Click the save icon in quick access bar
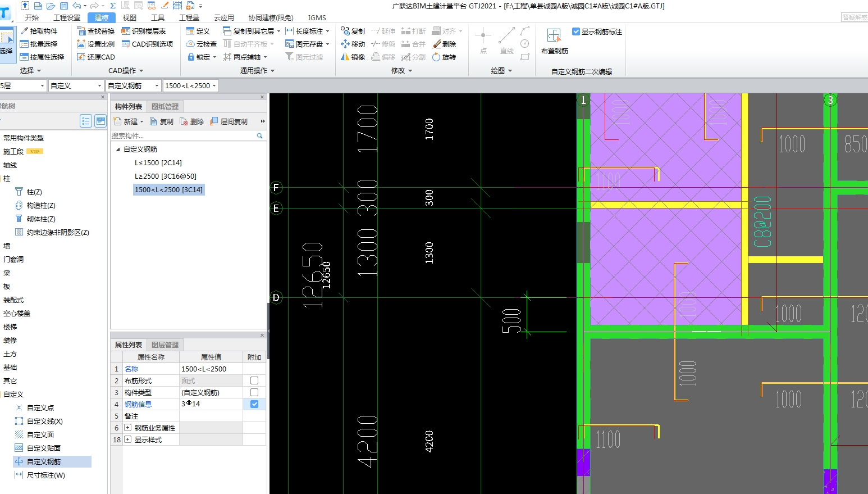 coord(63,6)
